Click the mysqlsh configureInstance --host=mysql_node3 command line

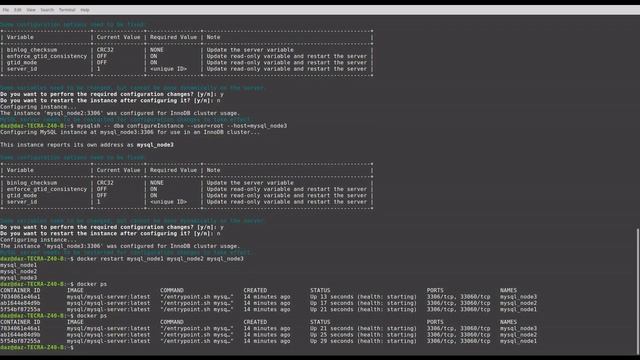pos(144,126)
